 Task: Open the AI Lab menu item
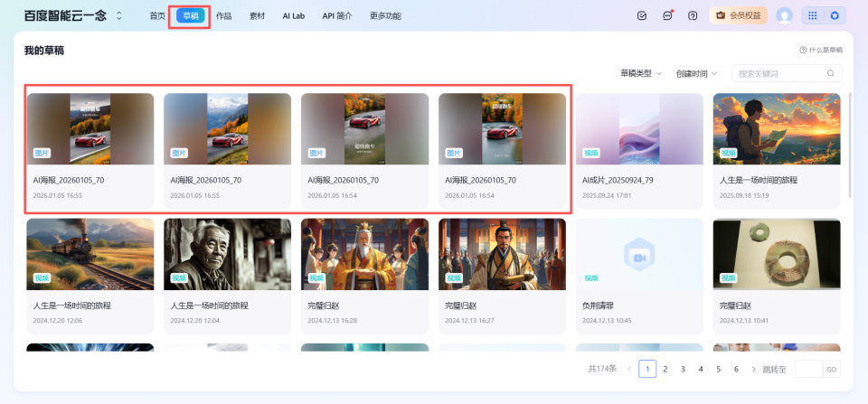tap(294, 15)
